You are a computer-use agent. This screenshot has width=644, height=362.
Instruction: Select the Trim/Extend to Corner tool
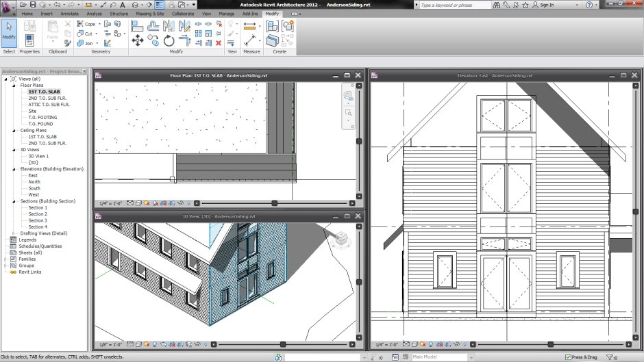(x=185, y=40)
